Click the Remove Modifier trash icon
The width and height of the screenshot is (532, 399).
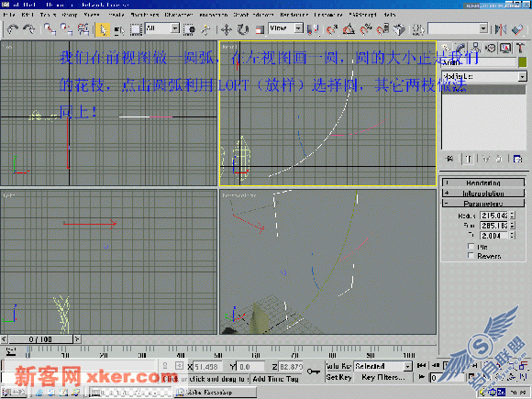click(x=498, y=159)
